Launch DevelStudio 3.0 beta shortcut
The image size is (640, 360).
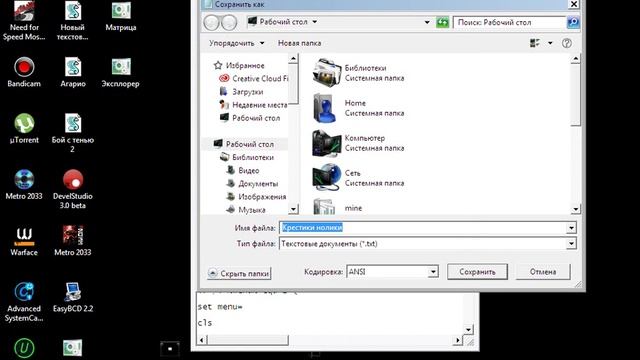click(73, 189)
